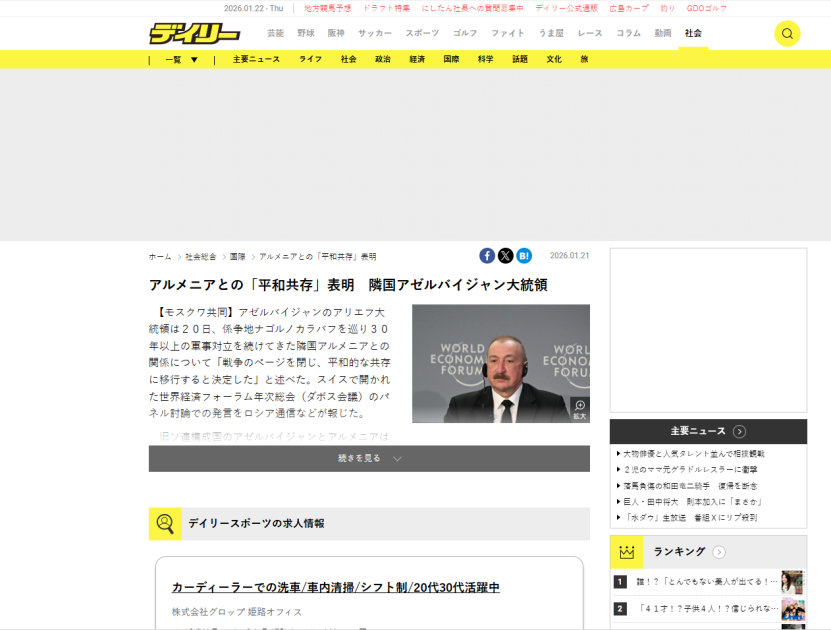Click the arrow icon beside ランキング
The image size is (831, 630).
[719, 552]
